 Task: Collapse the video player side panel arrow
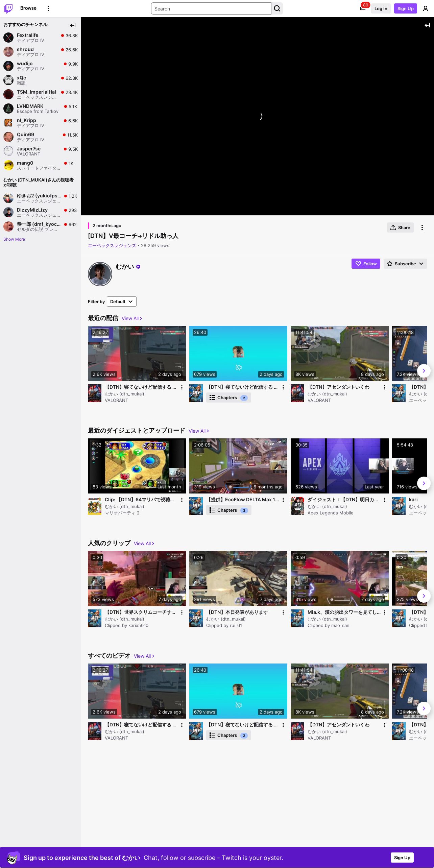[427, 25]
